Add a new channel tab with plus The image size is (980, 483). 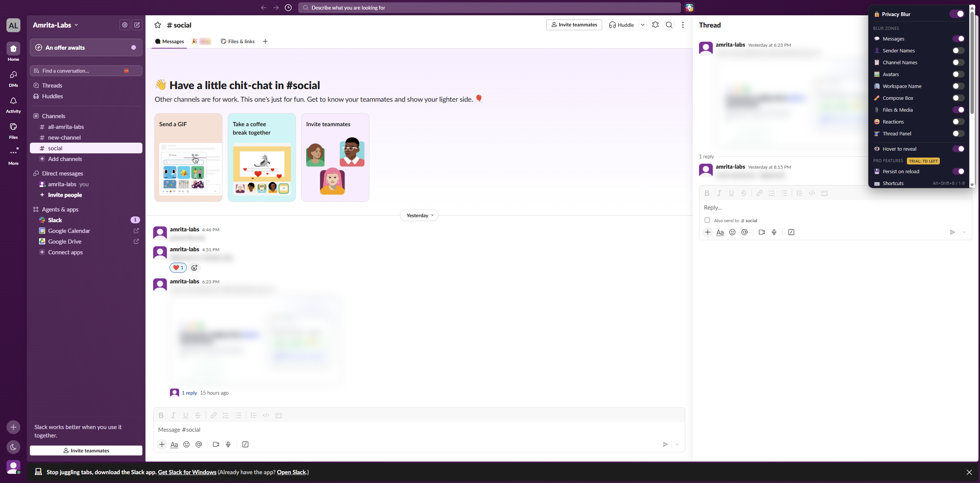(x=265, y=41)
